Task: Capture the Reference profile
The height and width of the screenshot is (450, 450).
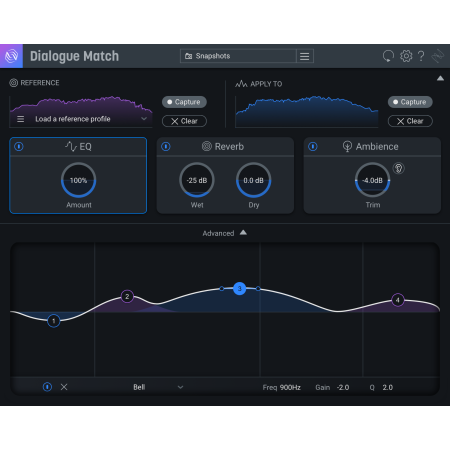Action: tap(184, 102)
